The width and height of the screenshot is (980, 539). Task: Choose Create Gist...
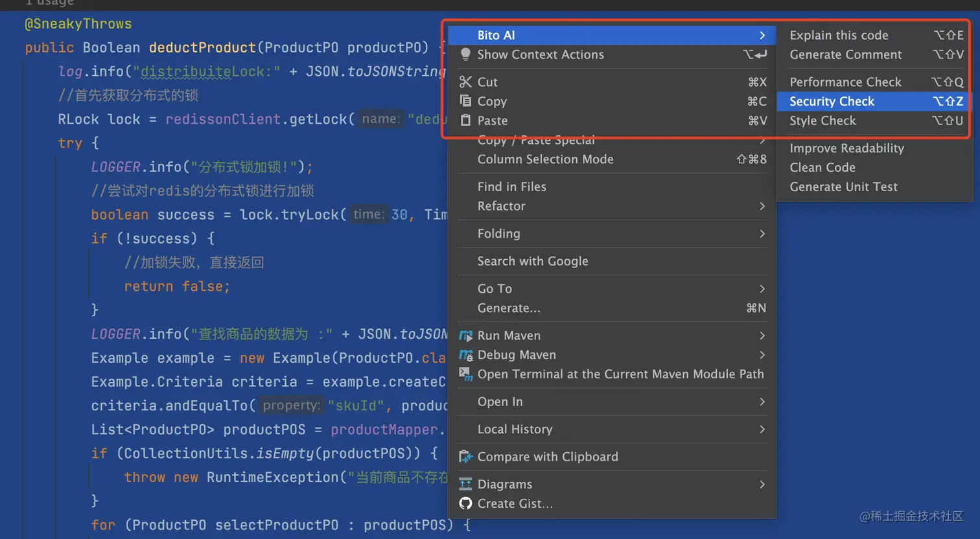(x=612, y=503)
